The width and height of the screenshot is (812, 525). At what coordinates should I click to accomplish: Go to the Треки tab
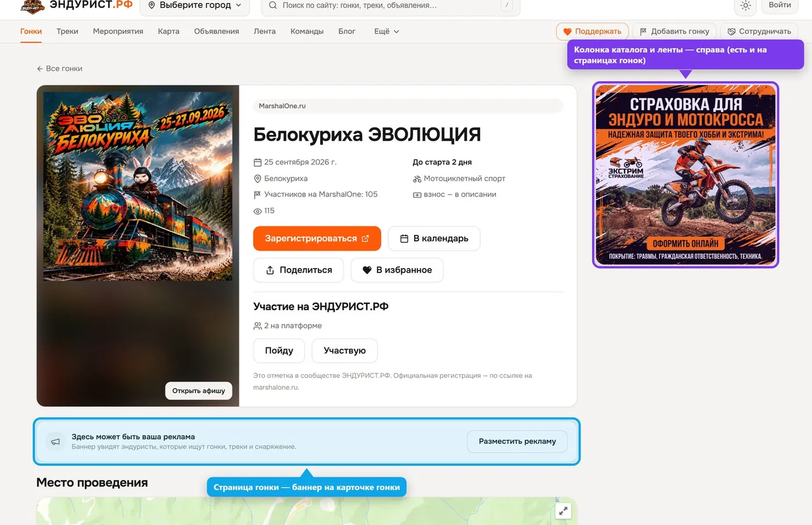click(67, 31)
